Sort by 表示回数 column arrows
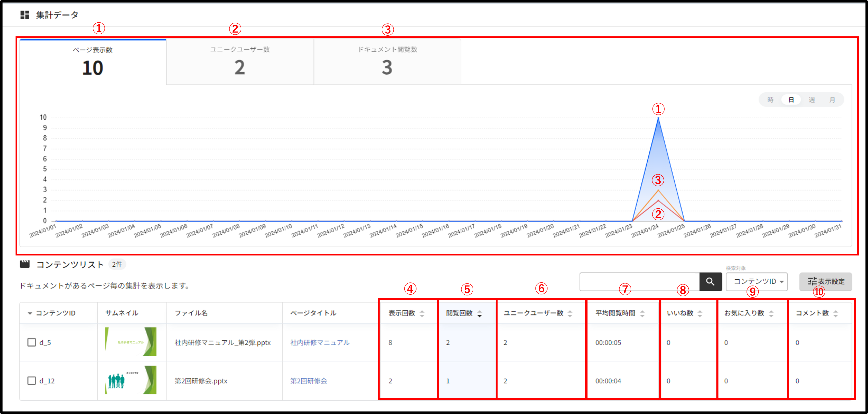 click(x=422, y=313)
